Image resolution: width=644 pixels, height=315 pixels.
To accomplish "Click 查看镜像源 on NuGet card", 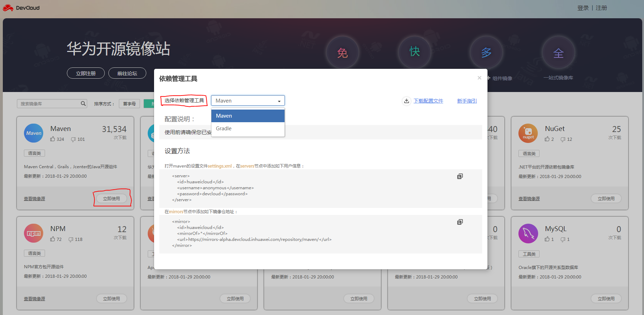I will pyautogui.click(x=529, y=199).
